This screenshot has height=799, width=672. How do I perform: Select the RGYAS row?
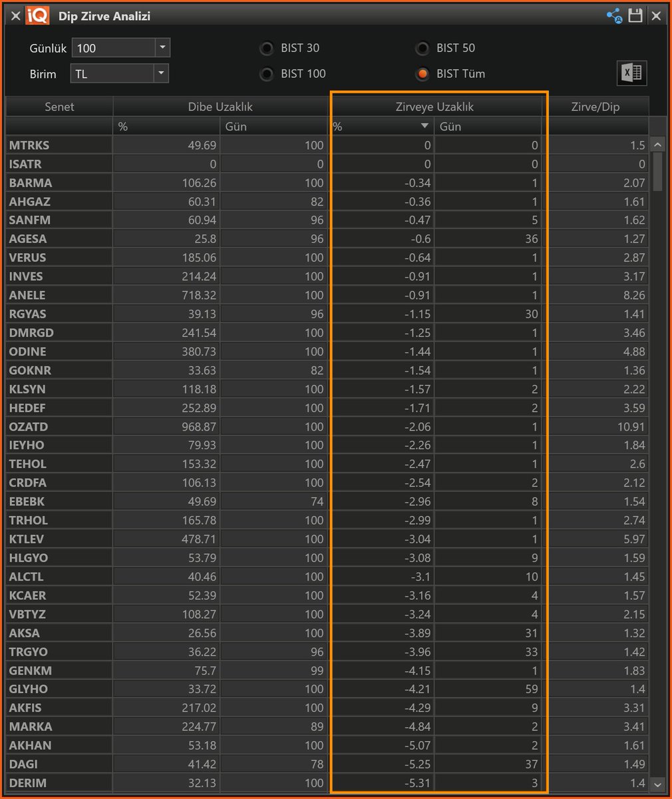[x=327, y=314]
